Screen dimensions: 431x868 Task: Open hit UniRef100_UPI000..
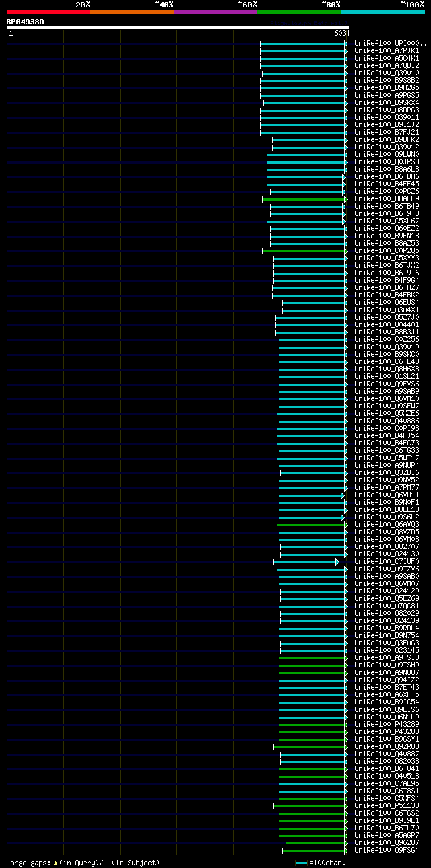(x=390, y=43)
